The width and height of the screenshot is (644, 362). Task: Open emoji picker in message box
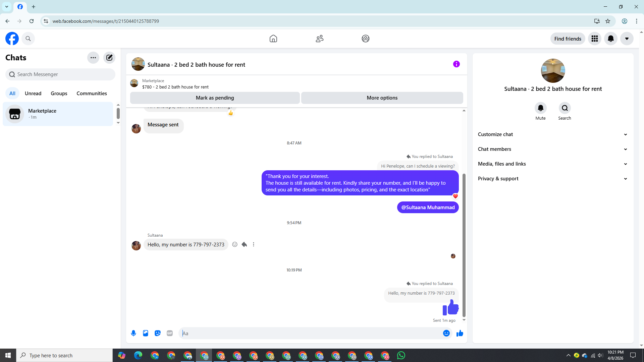[x=446, y=333]
